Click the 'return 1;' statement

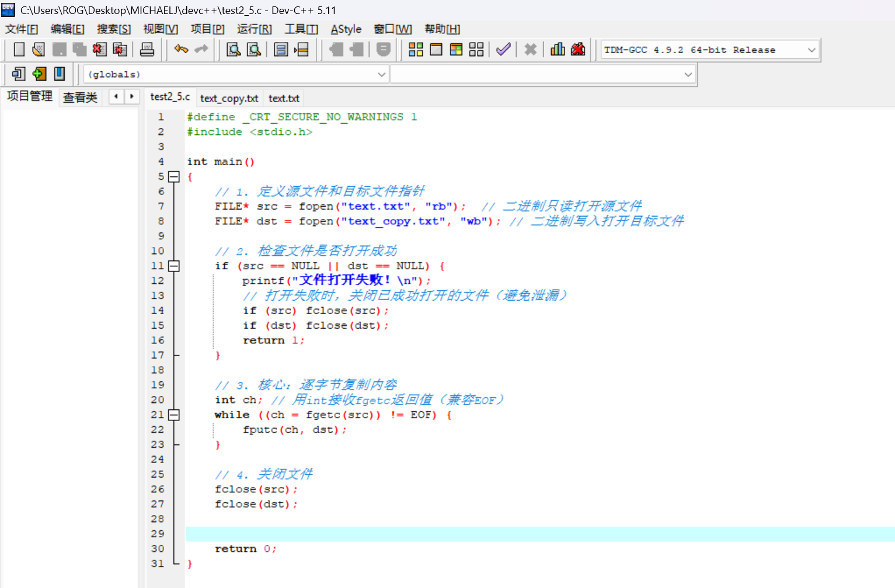274,340
